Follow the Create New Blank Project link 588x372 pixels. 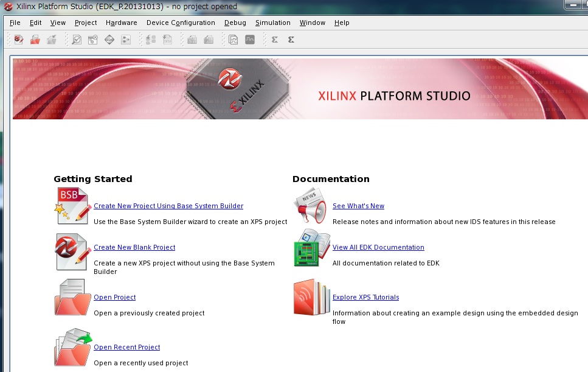[134, 247]
